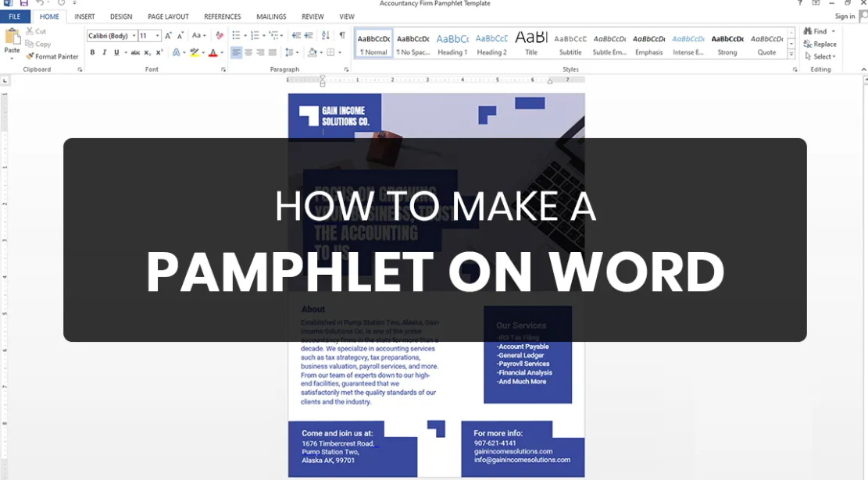868x480 pixels.
Task: Expand the font color dropdown arrow
Action: coord(222,53)
